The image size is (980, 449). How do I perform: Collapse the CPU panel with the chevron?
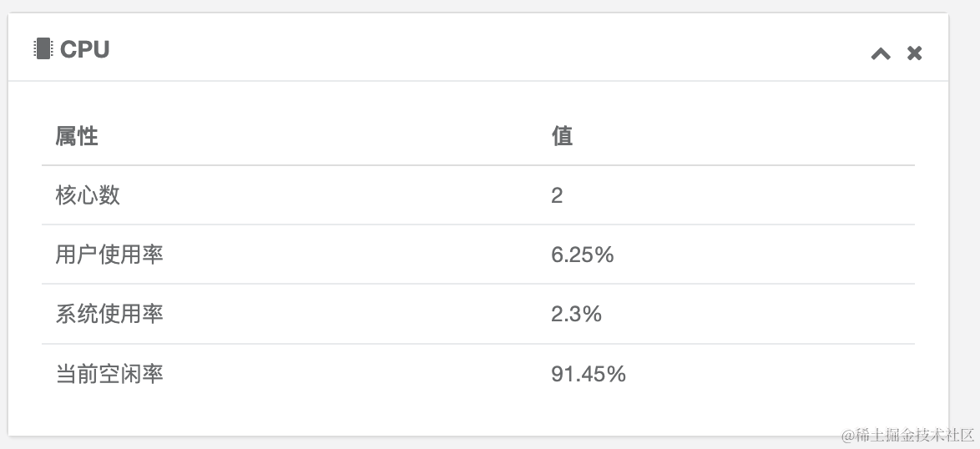pos(881,53)
